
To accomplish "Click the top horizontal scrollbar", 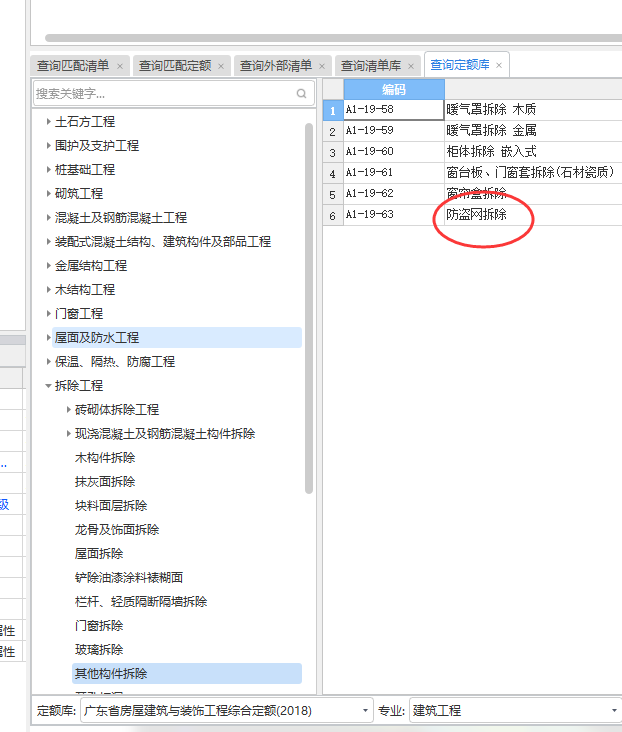I will point(333,38).
